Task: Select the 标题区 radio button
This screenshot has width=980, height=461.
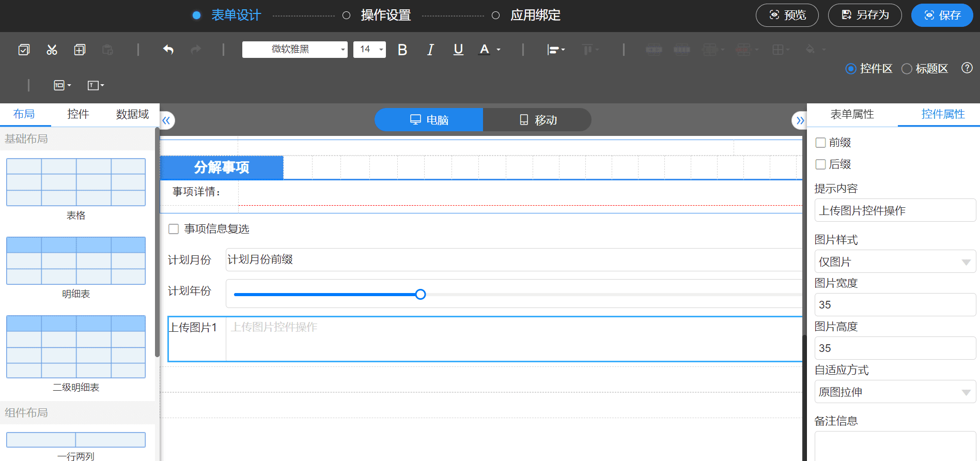Action: [x=907, y=69]
